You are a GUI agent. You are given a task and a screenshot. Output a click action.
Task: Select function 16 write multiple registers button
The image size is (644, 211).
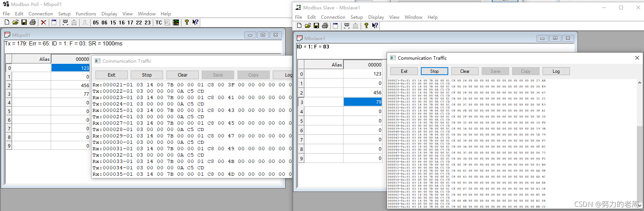point(122,23)
